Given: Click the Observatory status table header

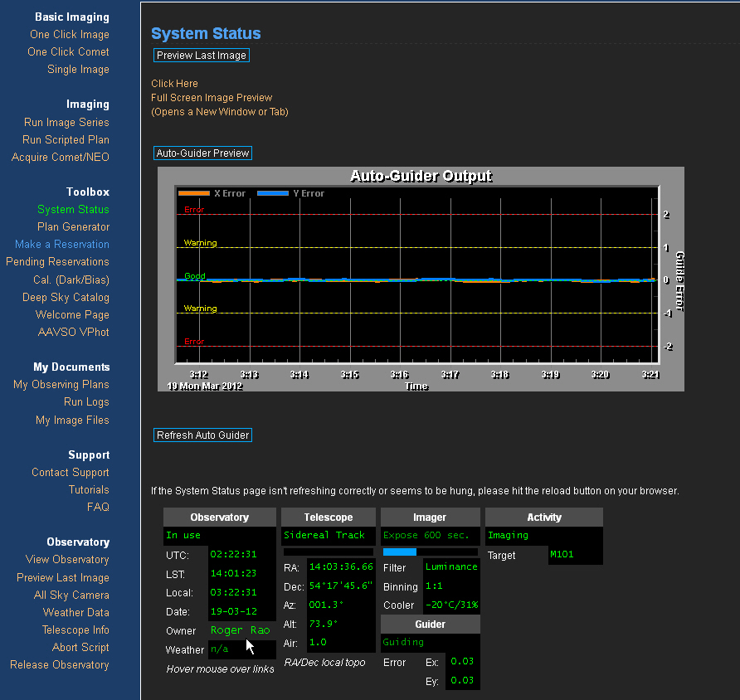Looking at the screenshot, I should [x=220, y=517].
